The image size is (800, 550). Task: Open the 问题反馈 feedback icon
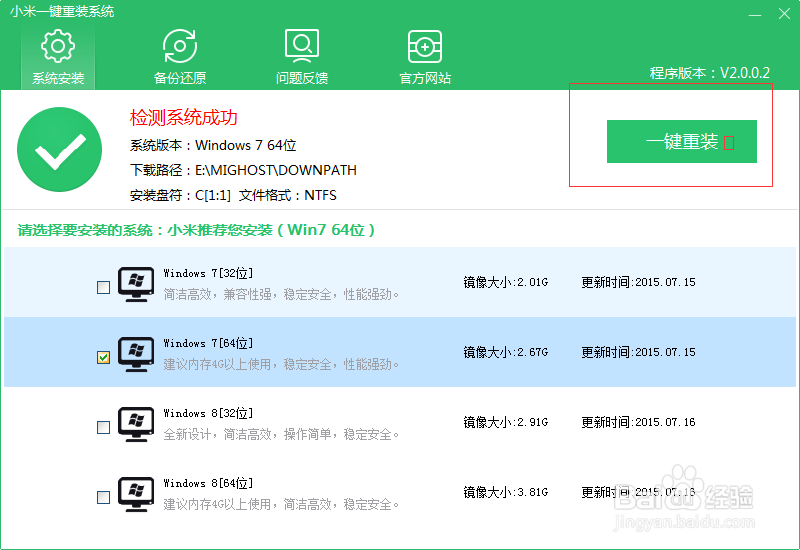(302, 57)
